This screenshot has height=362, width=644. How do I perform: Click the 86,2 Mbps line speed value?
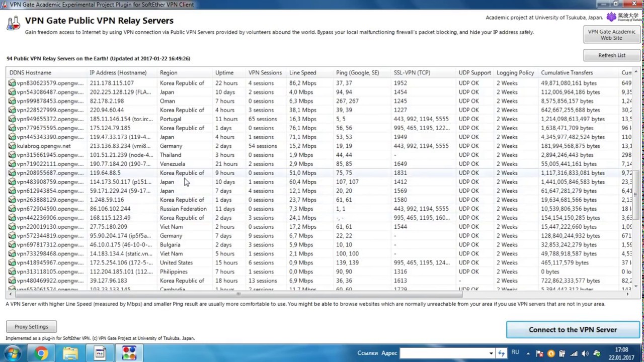pyautogui.click(x=302, y=83)
